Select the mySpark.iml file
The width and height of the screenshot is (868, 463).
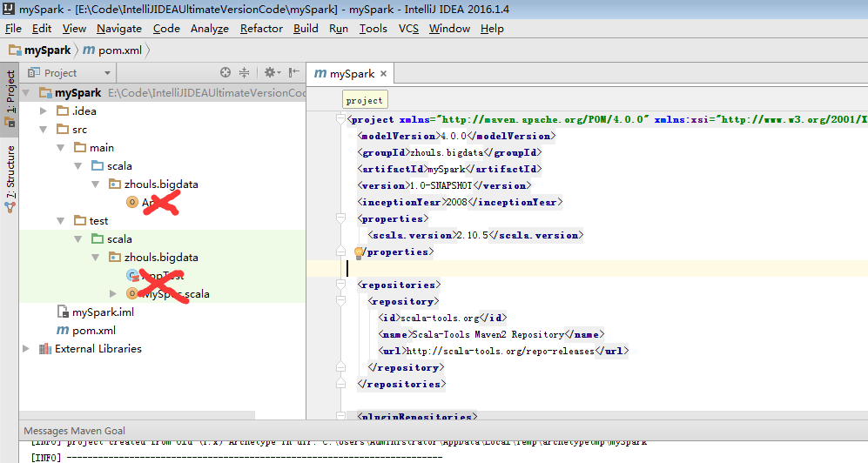click(95, 312)
